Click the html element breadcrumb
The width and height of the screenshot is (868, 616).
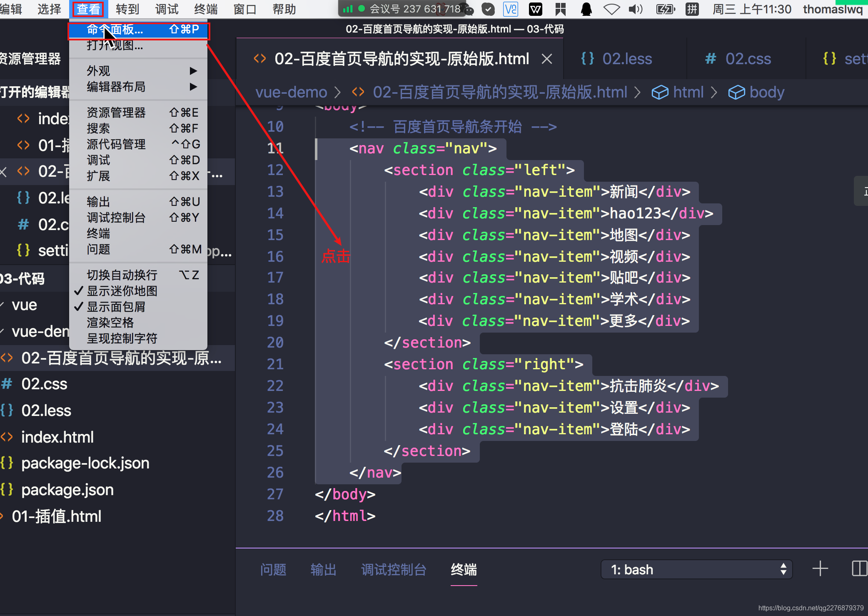688,92
